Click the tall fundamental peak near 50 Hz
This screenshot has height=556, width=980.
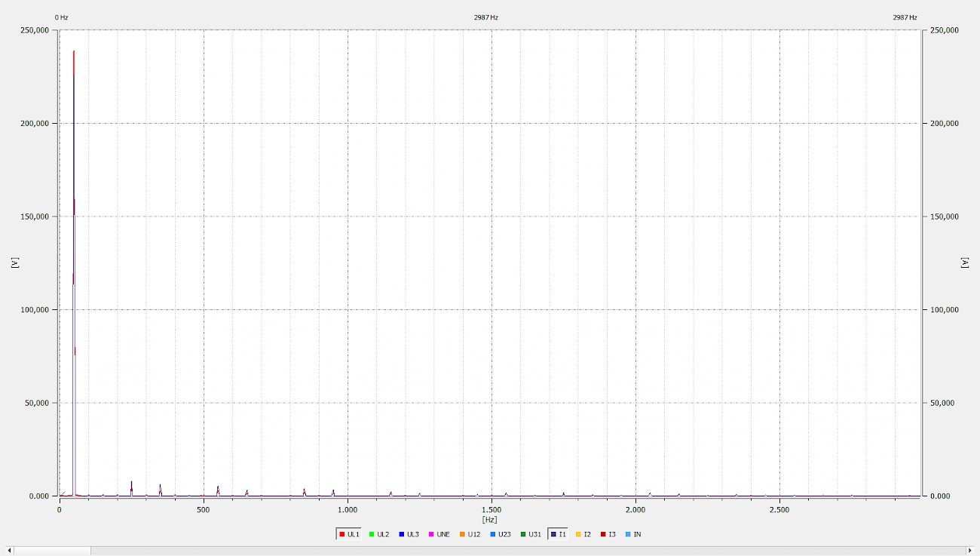pyautogui.click(x=74, y=272)
